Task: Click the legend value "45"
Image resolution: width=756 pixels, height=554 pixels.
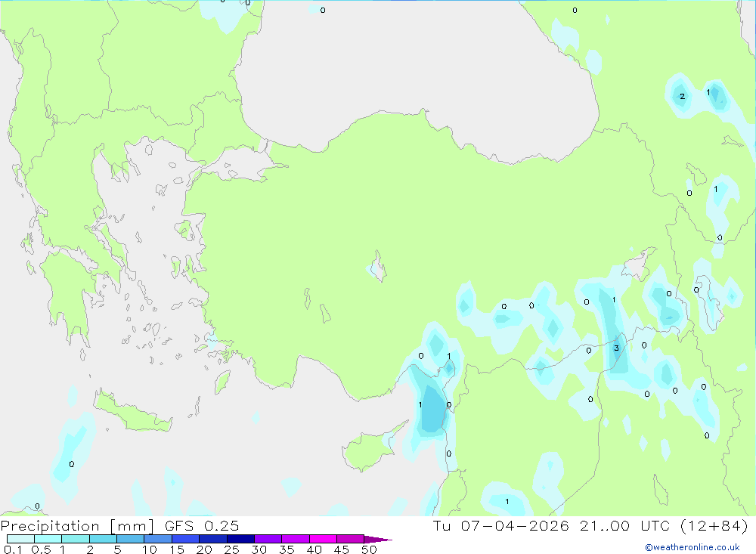Action: point(342,549)
